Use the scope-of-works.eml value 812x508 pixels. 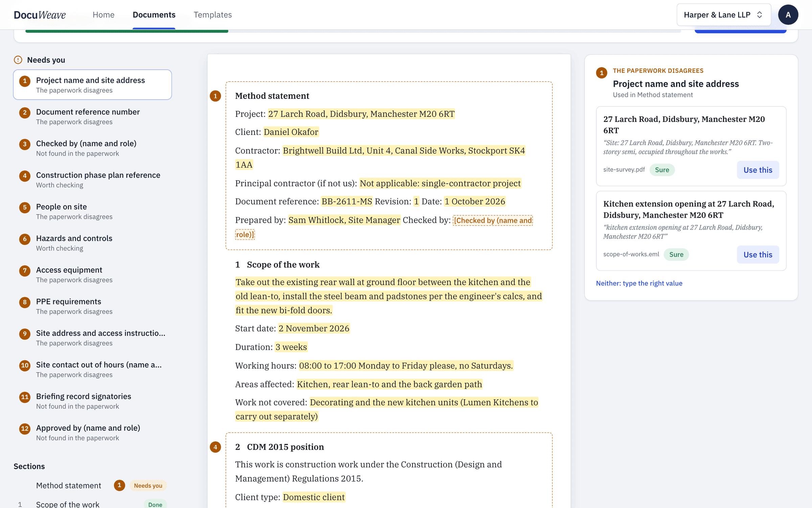758,255
